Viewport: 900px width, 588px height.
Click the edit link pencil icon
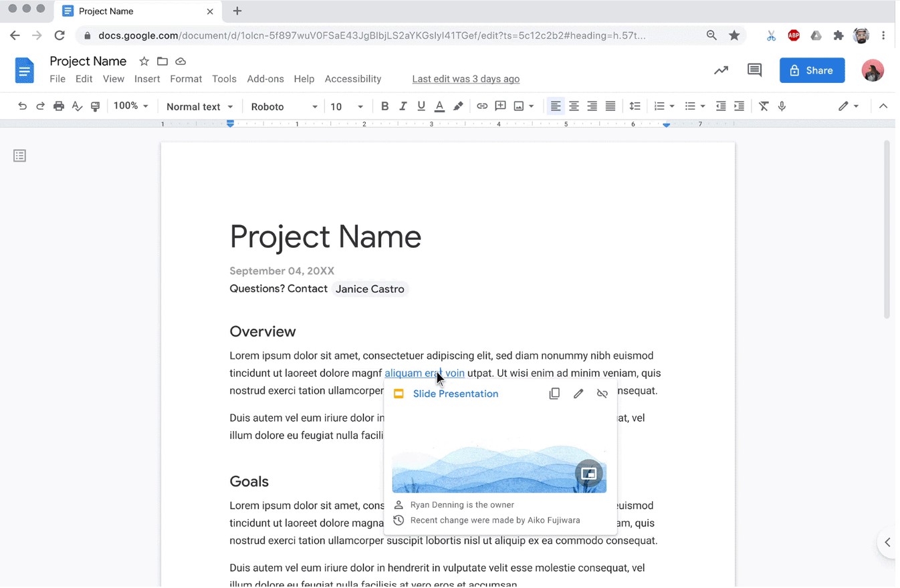tap(578, 394)
